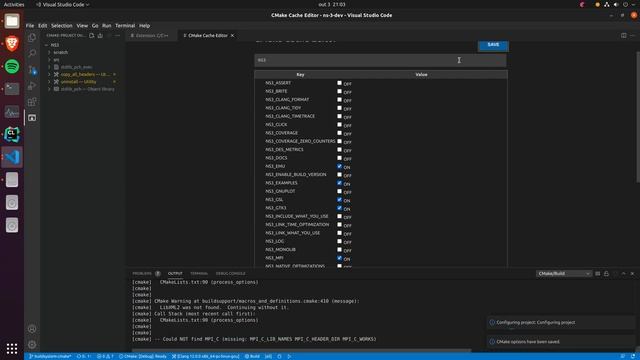Toggle NS3_BRITE checkbox
Viewport: 640px width, 360px height.
[339, 91]
